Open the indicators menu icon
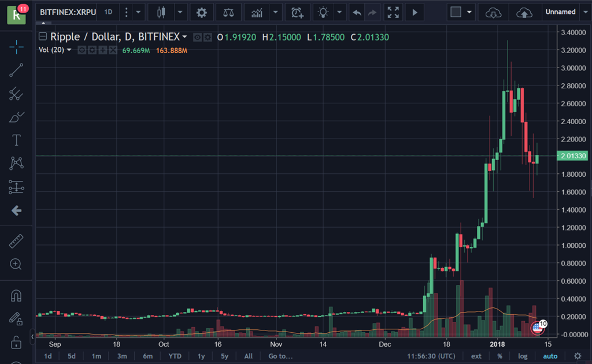This screenshot has height=364, width=592. point(257,13)
